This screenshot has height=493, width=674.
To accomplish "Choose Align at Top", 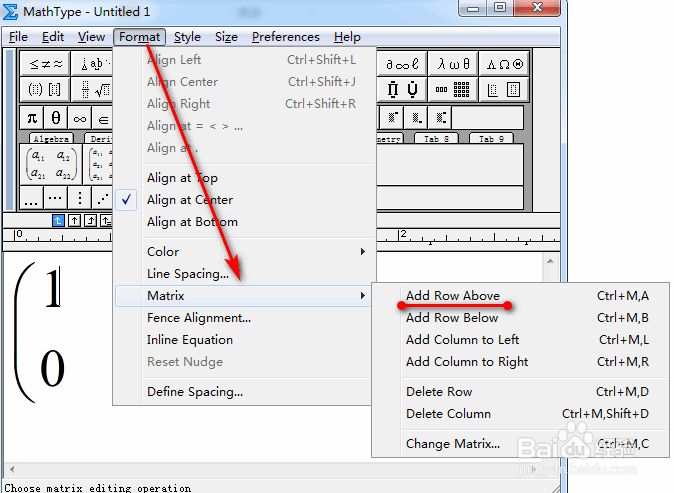I will [245, 178].
